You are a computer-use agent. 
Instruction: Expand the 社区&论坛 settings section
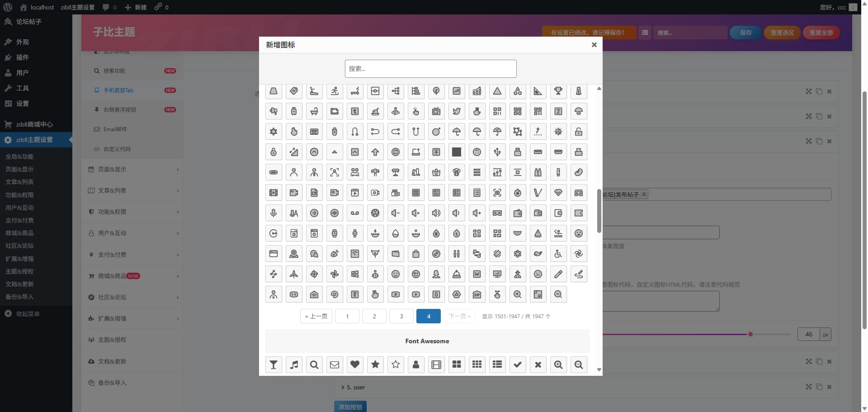pyautogui.click(x=132, y=297)
